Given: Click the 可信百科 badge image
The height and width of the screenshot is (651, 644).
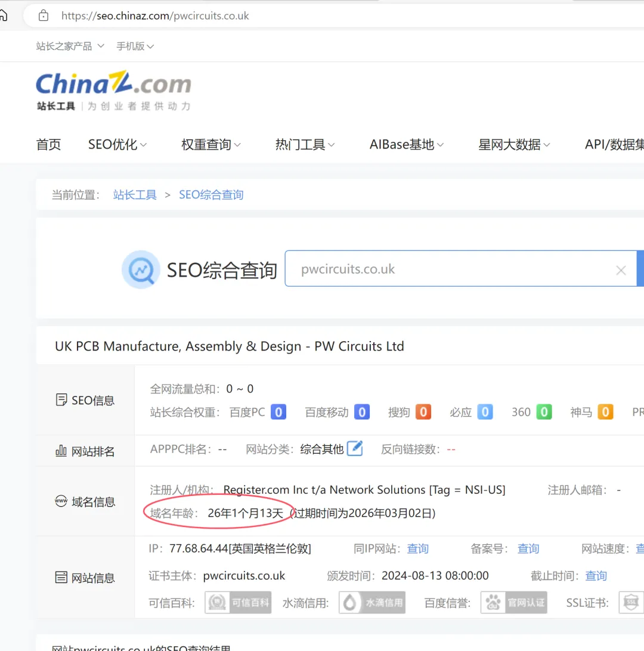Looking at the screenshot, I should coord(238,603).
